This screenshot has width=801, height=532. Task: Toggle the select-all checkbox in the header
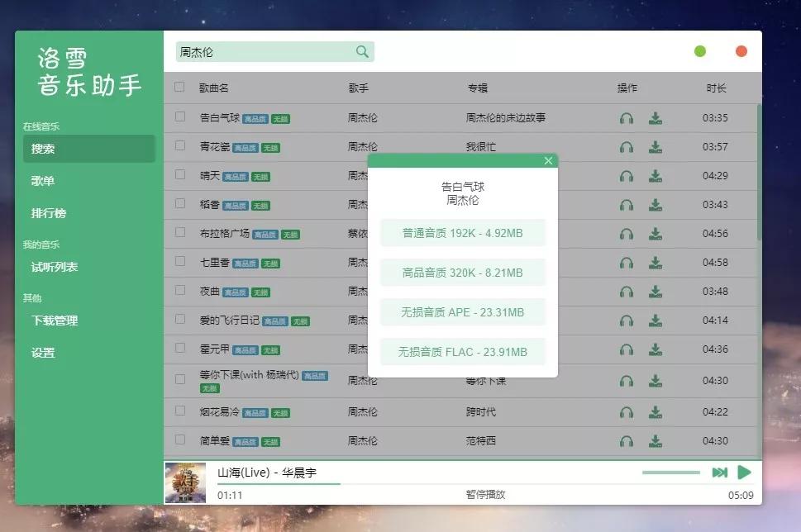point(179,87)
